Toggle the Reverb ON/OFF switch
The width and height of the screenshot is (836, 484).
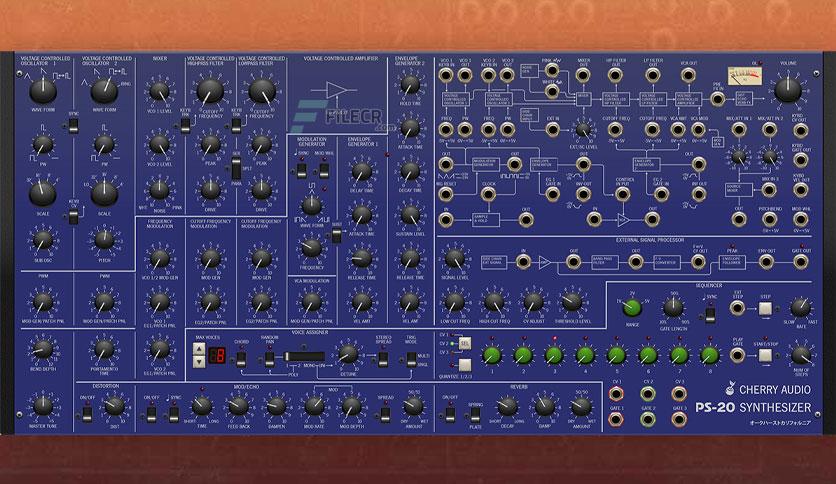(450, 413)
